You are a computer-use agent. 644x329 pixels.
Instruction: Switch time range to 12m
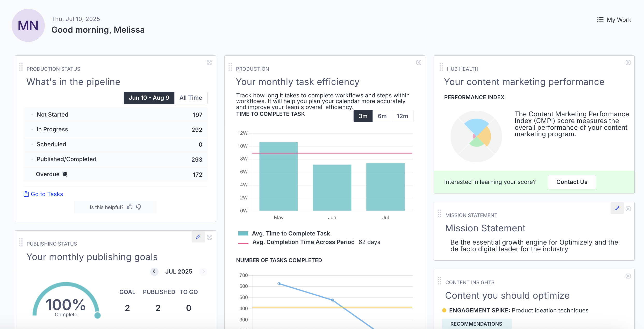(x=403, y=116)
